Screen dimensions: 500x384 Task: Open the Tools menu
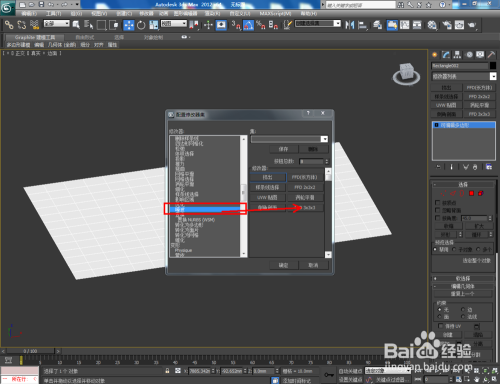click(53, 13)
